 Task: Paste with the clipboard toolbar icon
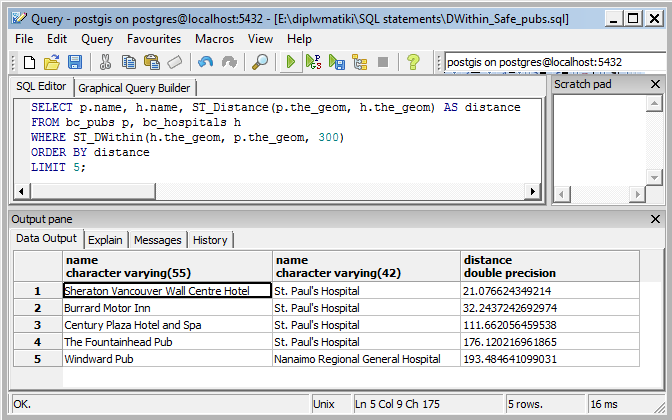(152, 63)
